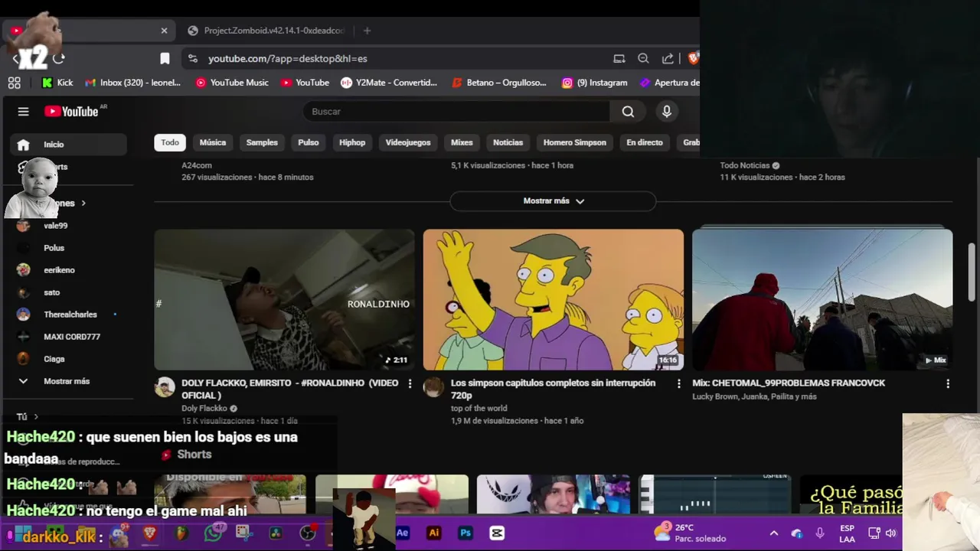This screenshot has height=551, width=980.
Task: Share this page using share icon
Action: click(668, 58)
